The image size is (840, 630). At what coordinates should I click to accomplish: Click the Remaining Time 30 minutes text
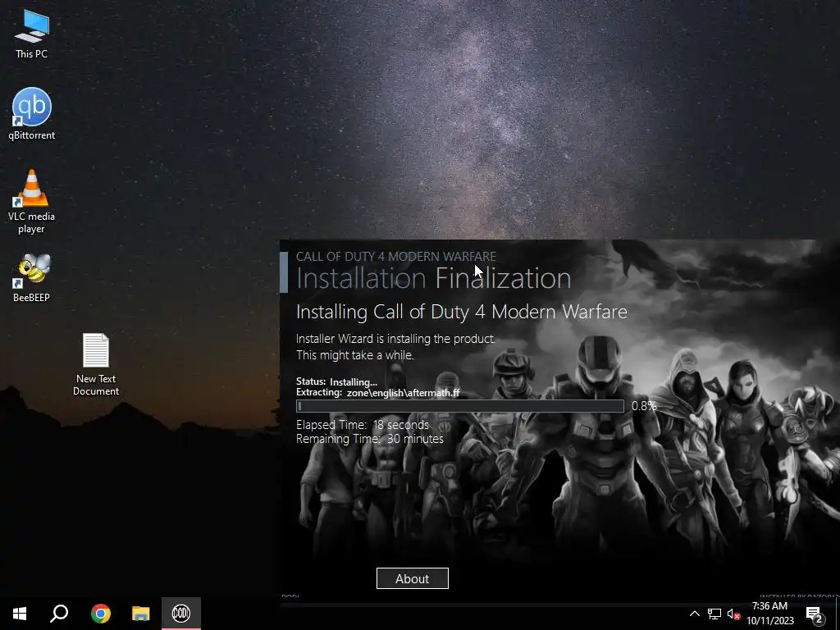pyautogui.click(x=370, y=439)
